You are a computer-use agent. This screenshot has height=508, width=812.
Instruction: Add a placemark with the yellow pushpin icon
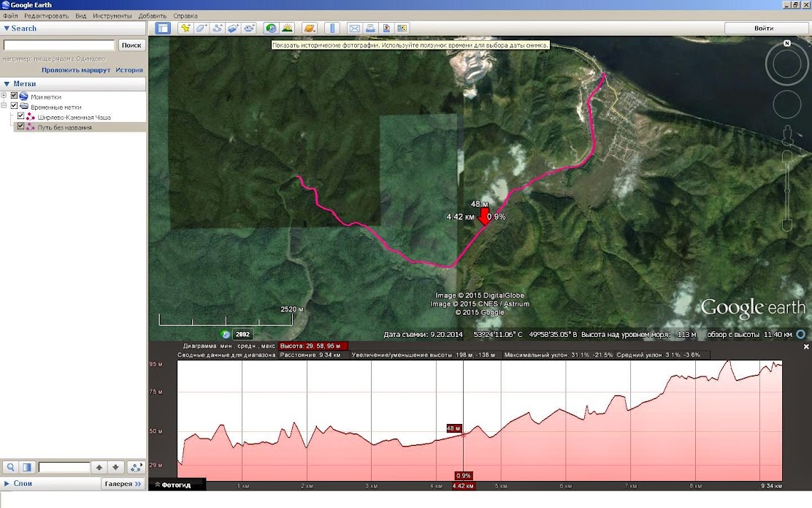(x=185, y=29)
